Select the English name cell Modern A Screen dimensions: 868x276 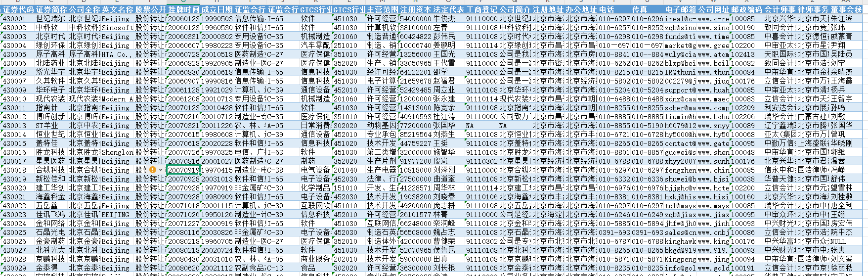pos(118,98)
